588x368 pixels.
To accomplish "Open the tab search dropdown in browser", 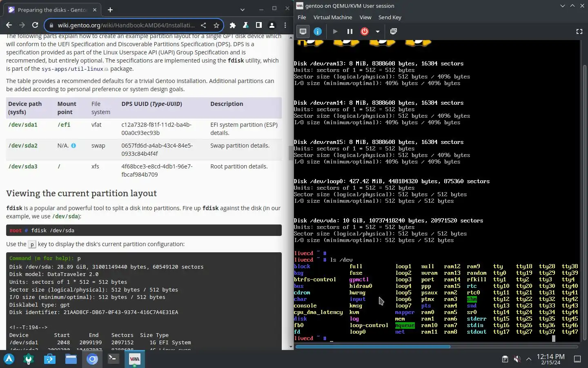I will [243, 9].
